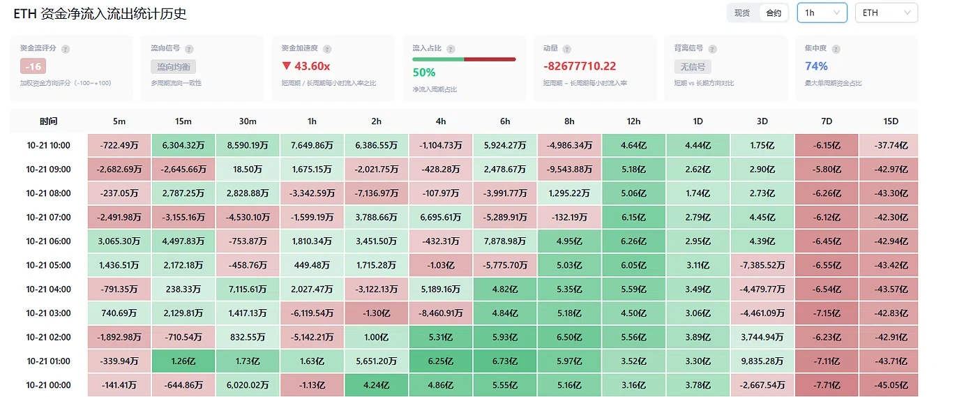
Task: Click the 6,304.32万 cell
Action: point(183,145)
